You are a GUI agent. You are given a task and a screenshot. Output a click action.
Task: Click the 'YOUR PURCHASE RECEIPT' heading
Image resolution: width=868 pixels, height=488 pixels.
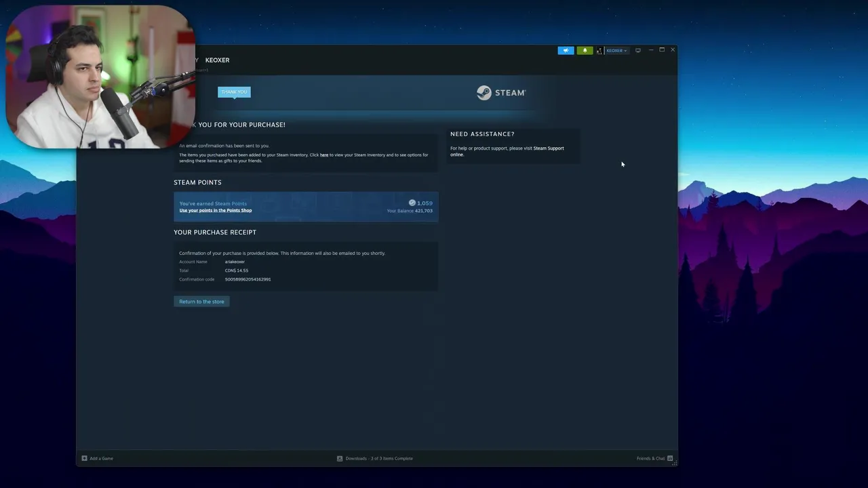(215, 232)
